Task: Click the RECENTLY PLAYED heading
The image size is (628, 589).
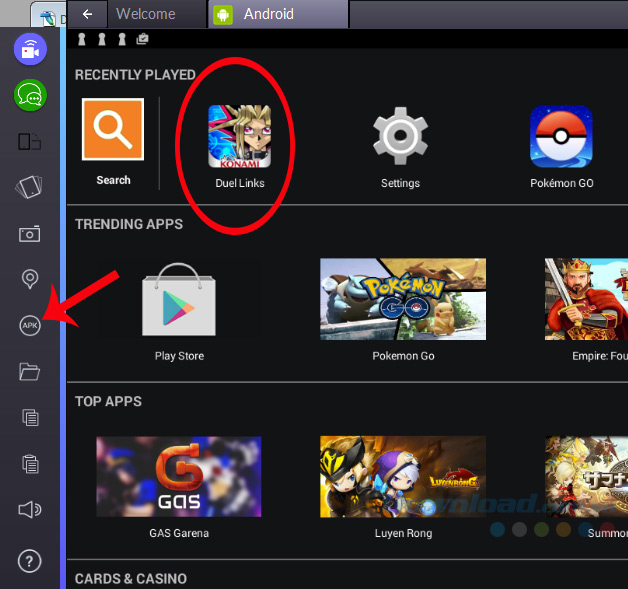Action: [135, 75]
